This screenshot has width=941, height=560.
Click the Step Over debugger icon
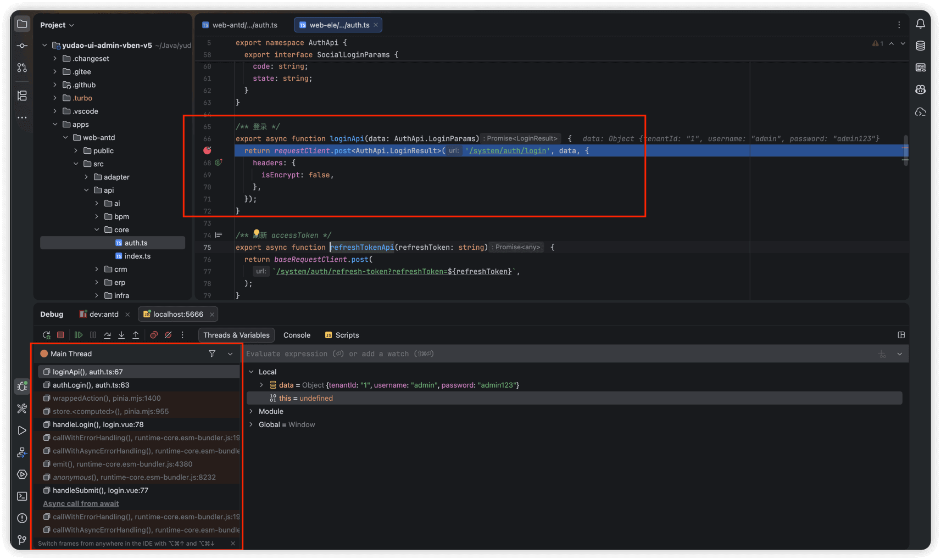click(x=107, y=335)
